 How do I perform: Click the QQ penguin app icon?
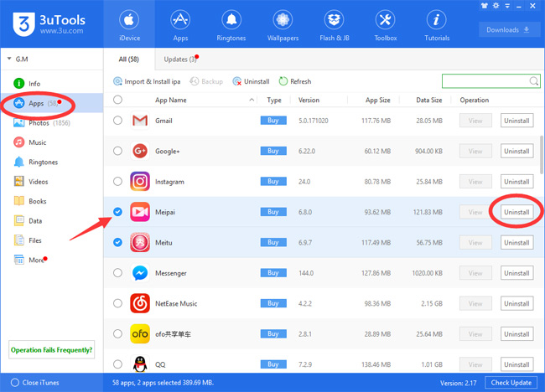140,364
